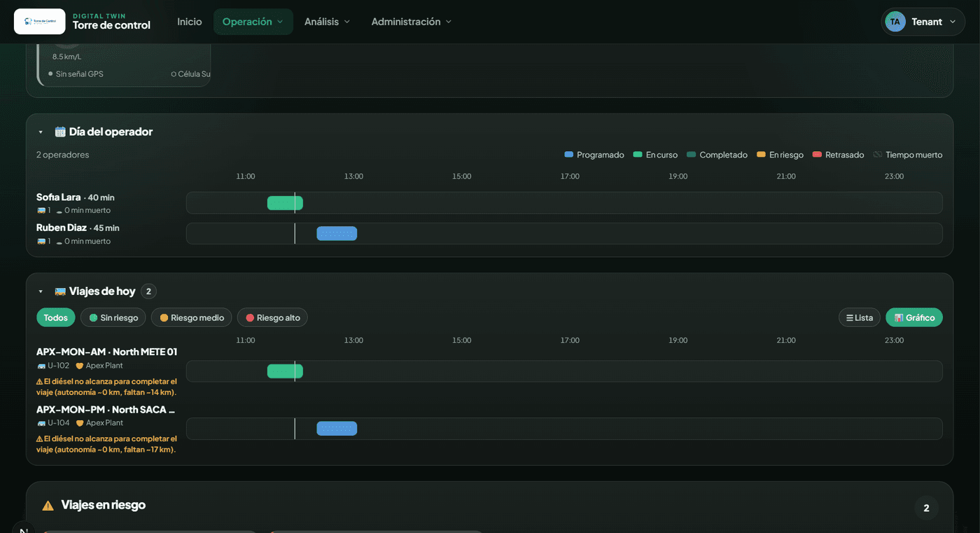This screenshot has width=980, height=533.
Task: Open the Tenant account dropdown
Action: tap(923, 22)
